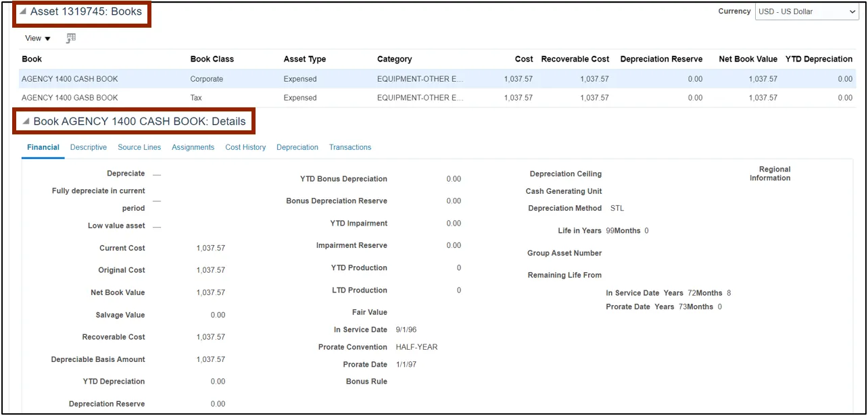Click the Depreciation Reserve column header
The image size is (868, 416).
pyautogui.click(x=661, y=59)
